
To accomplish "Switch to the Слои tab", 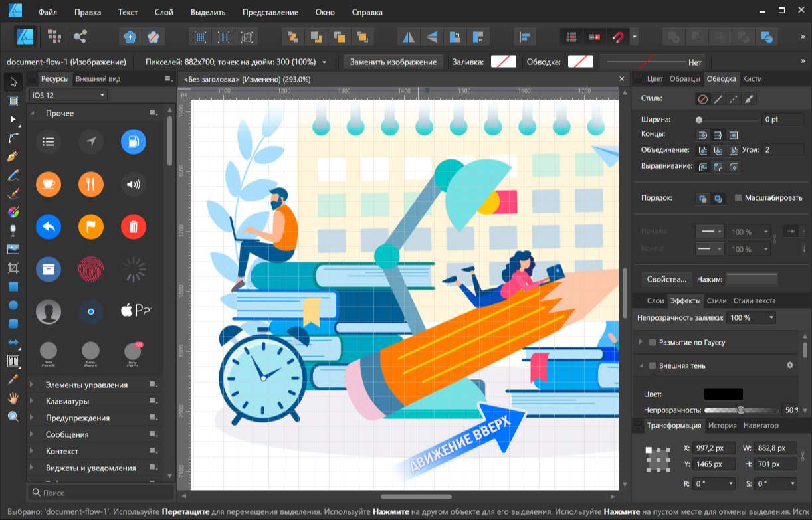I will pyautogui.click(x=655, y=300).
